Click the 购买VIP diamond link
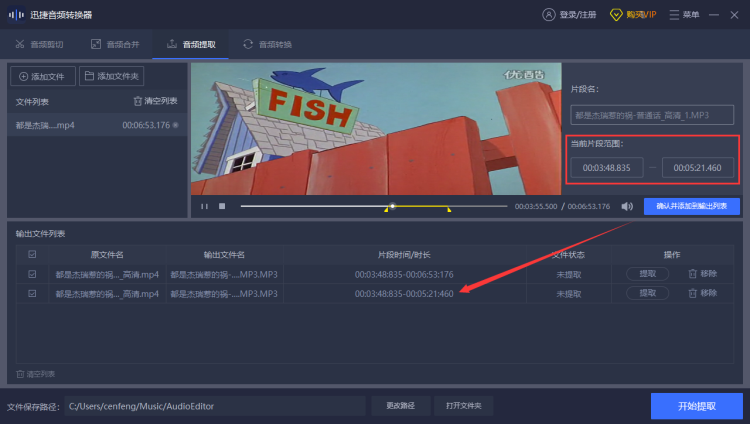Viewport: 750px width, 424px height. (633, 15)
